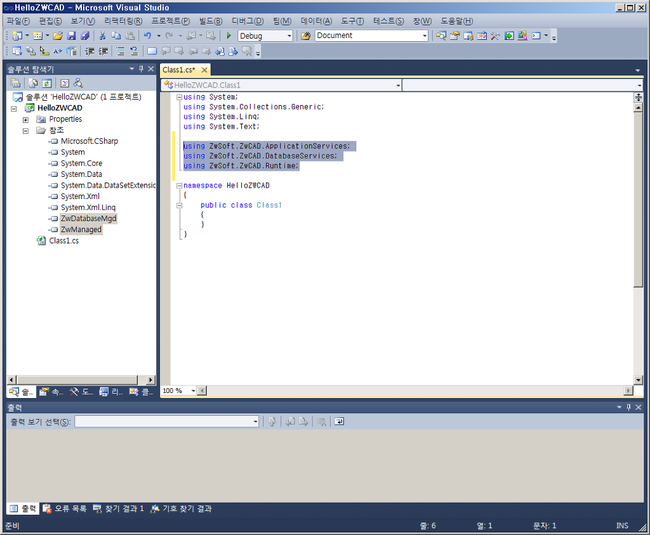Open the Debug configuration dropdown
The width and height of the screenshot is (650, 535).
tap(289, 36)
